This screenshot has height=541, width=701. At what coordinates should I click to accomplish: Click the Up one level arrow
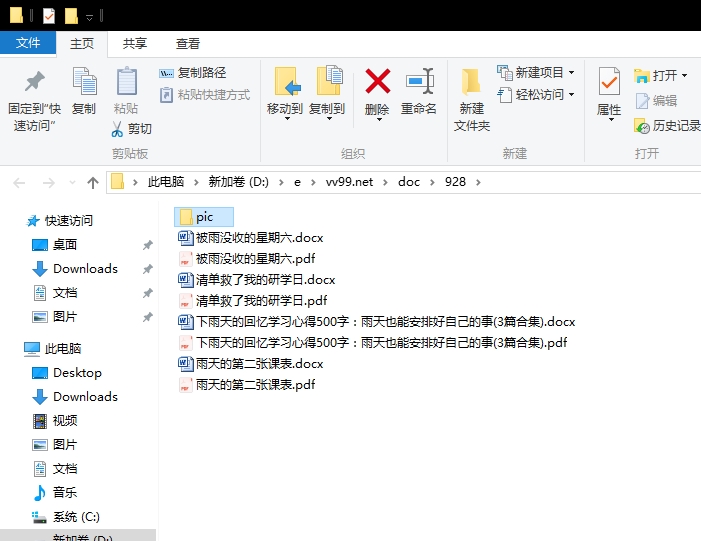pyautogui.click(x=93, y=182)
